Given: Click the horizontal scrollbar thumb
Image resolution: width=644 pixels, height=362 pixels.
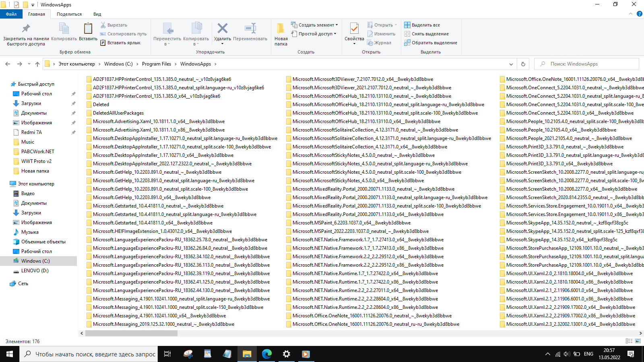Looking at the screenshot, I should [131, 333].
